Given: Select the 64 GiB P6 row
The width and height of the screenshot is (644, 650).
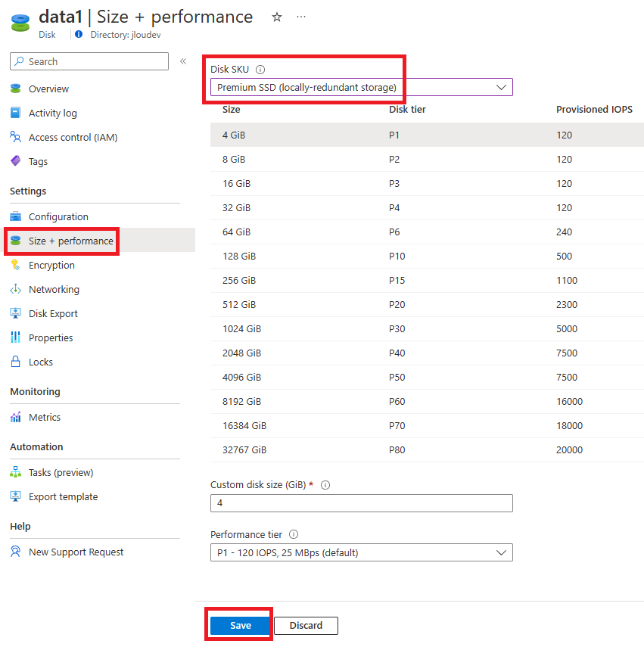Looking at the screenshot, I should [x=427, y=232].
